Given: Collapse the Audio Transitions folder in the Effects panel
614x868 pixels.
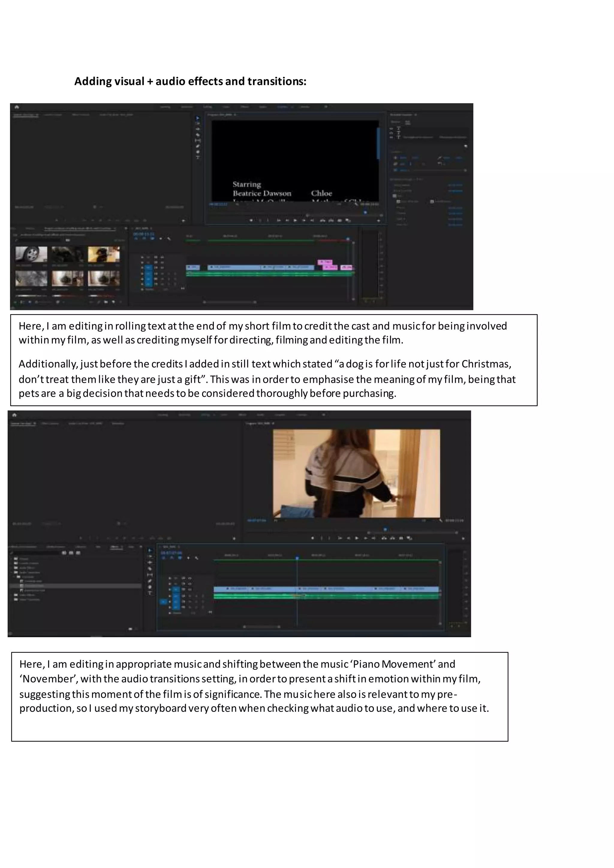Looking at the screenshot, I should [12, 572].
